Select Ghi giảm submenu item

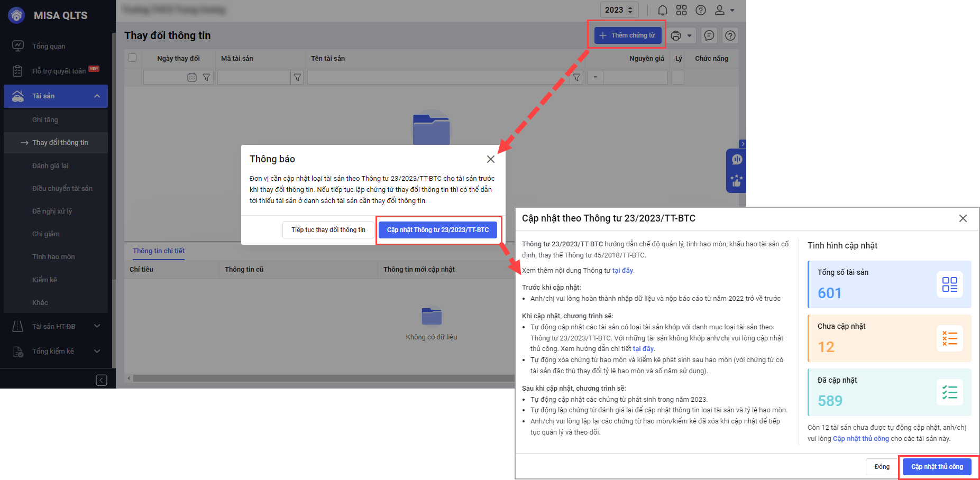pyautogui.click(x=45, y=234)
